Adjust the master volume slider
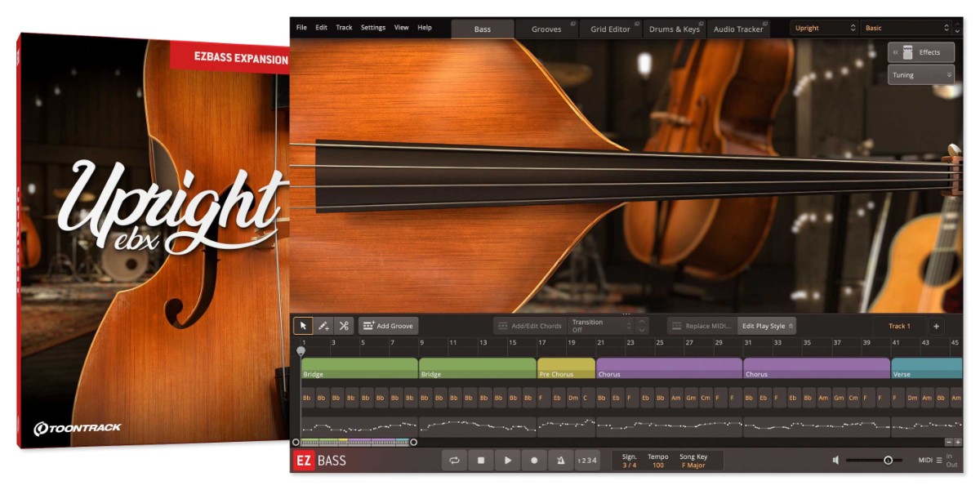Viewport: 980px width, 490px height. click(x=888, y=461)
